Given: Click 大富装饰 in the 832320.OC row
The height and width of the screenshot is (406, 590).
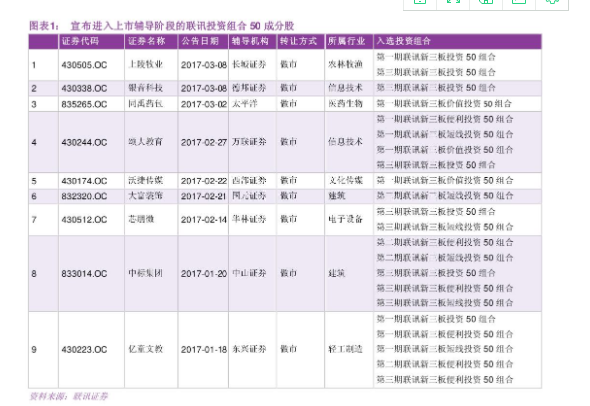Looking at the screenshot, I should 145,196.
